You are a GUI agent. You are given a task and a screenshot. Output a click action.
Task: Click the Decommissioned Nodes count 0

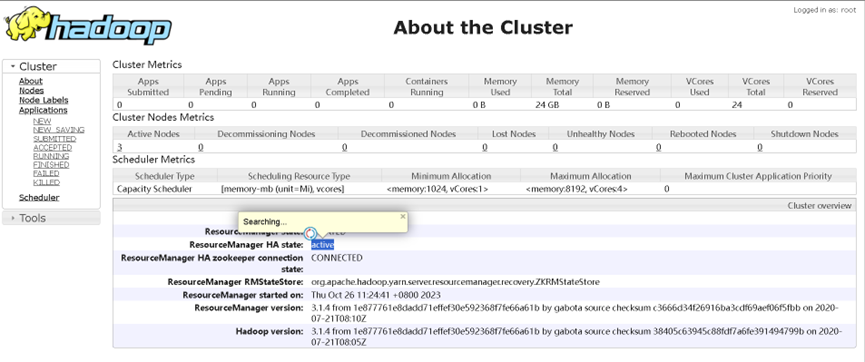[344, 147]
